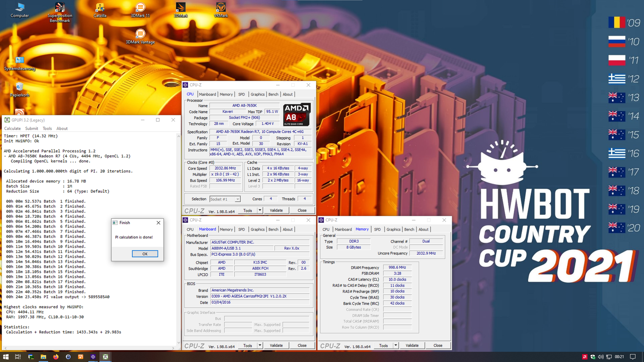This screenshot has height=362, width=644.
Task: Select Memory tab in Mainboard CPU-Z window
Action: pyautogui.click(x=226, y=229)
